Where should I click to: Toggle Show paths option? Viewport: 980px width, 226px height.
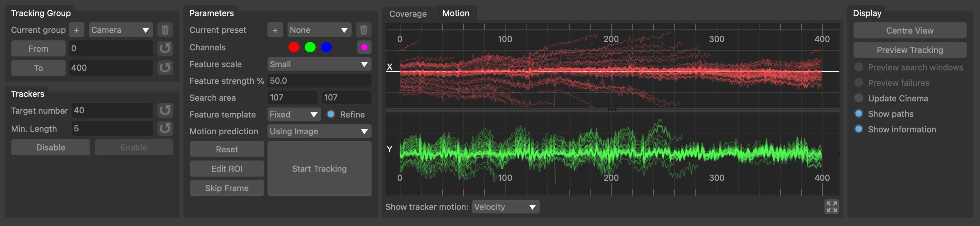pos(859,114)
